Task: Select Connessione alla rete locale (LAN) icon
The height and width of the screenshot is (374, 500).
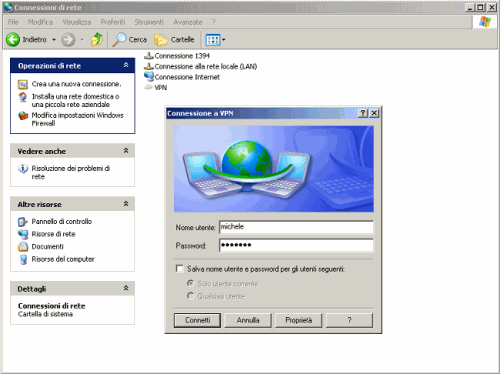Action: pos(148,66)
